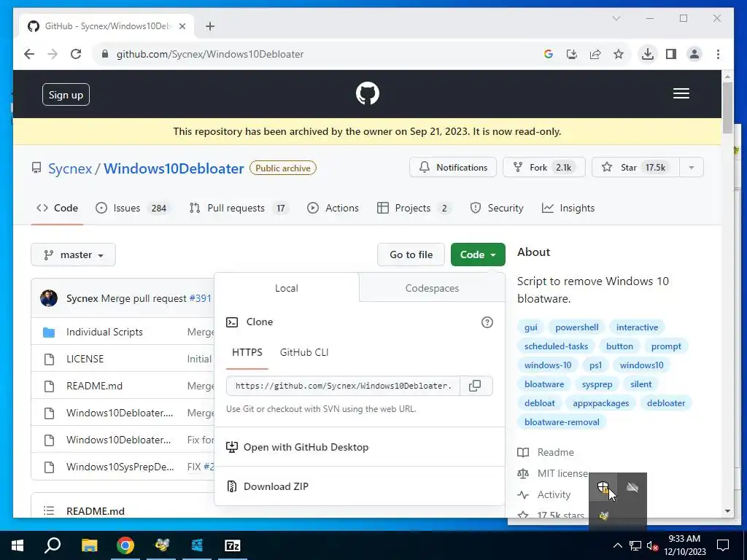The width and height of the screenshot is (747, 560).
Task: Open the README.md file row
Action: pos(94,386)
